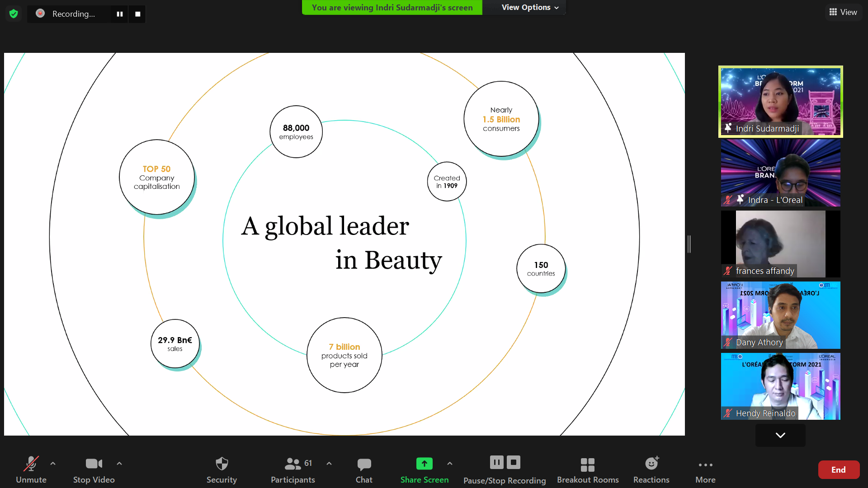868x488 pixels.
Task: Select frances affandy's video thumbnail
Action: (781, 244)
